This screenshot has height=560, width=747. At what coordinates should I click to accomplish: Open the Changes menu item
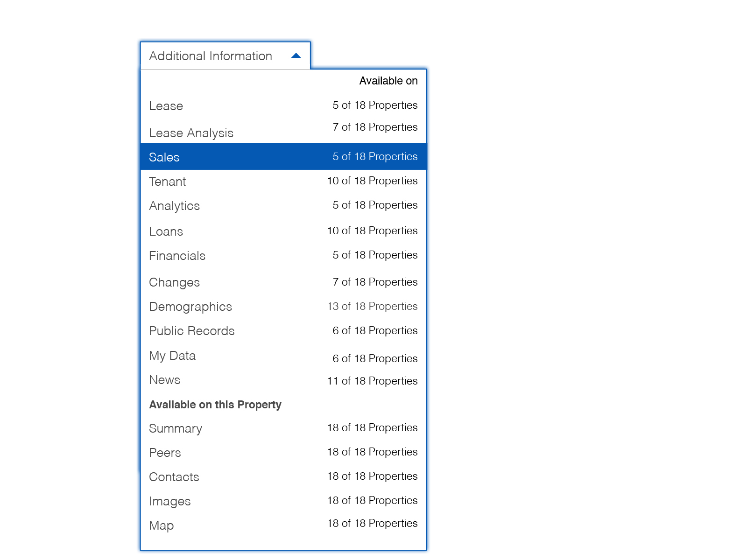pyautogui.click(x=174, y=282)
